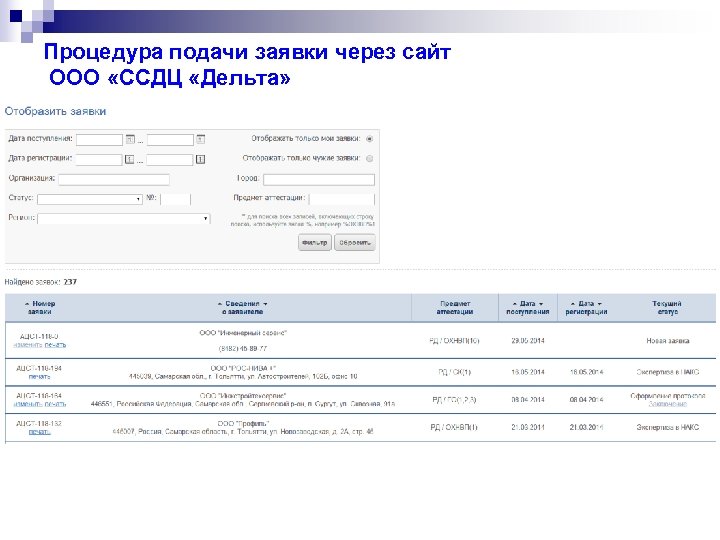This screenshot has height=540, width=720.
Task: Open the 'Регион' dropdown list
Action: coord(124,219)
